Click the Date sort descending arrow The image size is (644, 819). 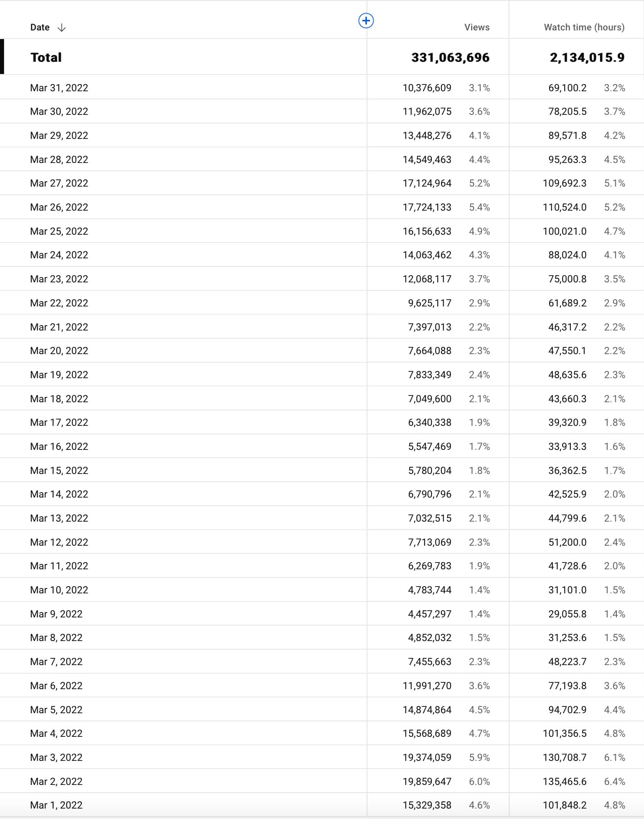click(62, 28)
